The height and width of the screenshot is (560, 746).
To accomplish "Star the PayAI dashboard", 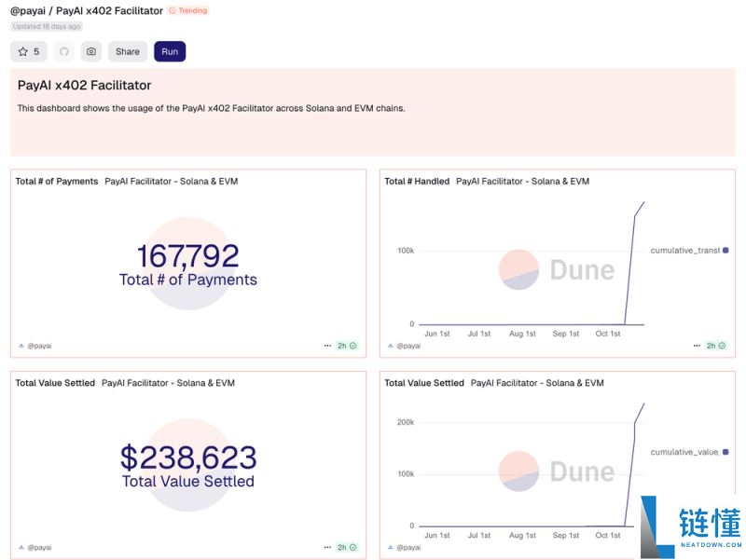I will pyautogui.click(x=29, y=51).
